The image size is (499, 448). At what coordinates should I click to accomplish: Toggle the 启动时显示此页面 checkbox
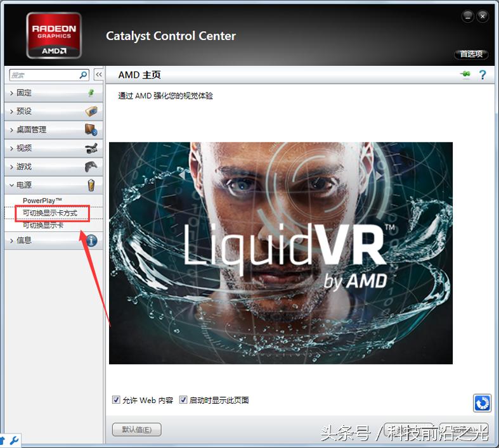click(x=183, y=400)
